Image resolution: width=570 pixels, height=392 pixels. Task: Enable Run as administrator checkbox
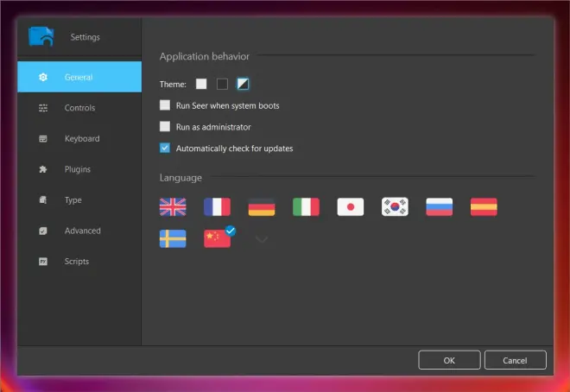point(165,126)
